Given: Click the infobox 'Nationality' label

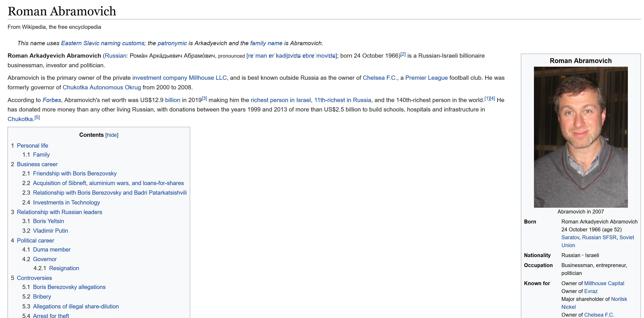Looking at the screenshot, I should pos(537,255).
